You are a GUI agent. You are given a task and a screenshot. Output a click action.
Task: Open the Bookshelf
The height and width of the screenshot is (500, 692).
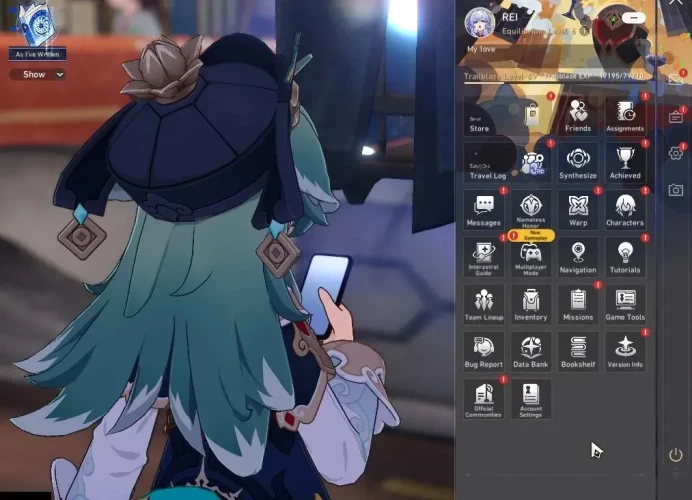tap(578, 352)
